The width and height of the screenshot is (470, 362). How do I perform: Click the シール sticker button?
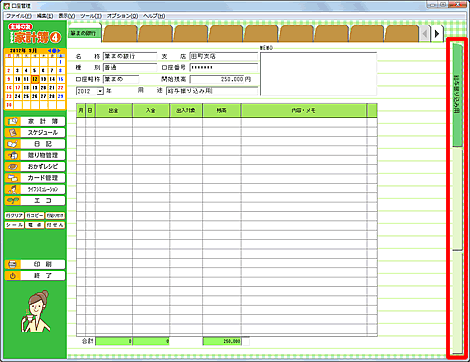[14, 225]
